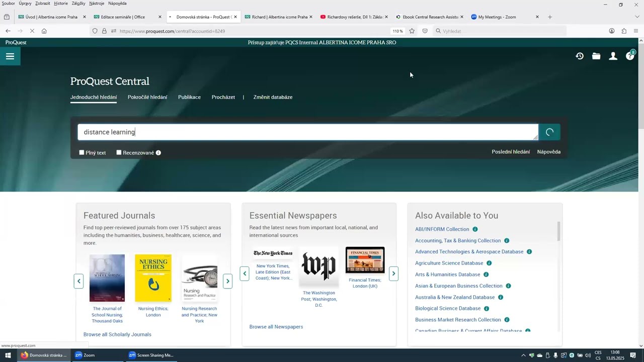Open browser extensions icon
The width and height of the screenshot is (644, 362).
pyautogui.click(x=624, y=31)
